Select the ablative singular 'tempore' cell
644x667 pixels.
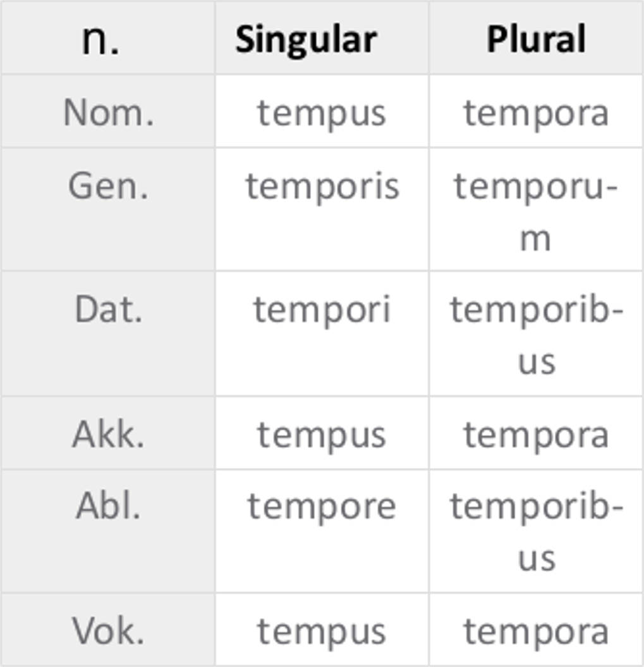(x=321, y=507)
